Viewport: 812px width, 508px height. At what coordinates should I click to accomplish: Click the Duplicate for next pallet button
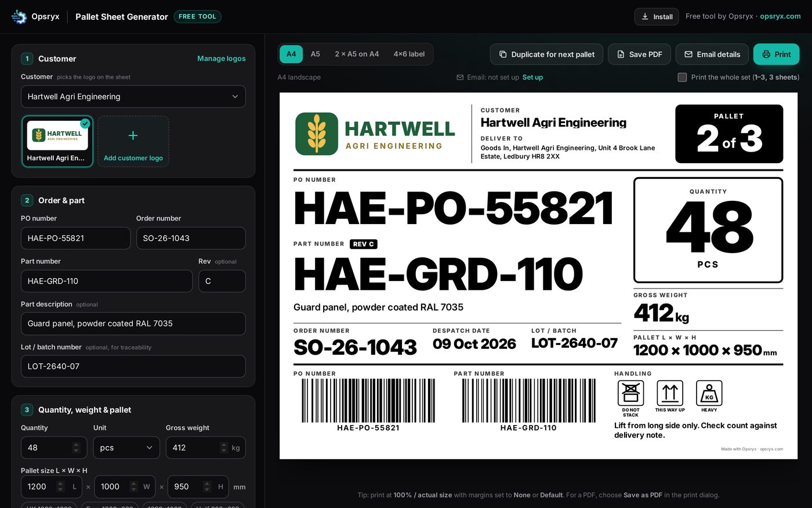546,54
